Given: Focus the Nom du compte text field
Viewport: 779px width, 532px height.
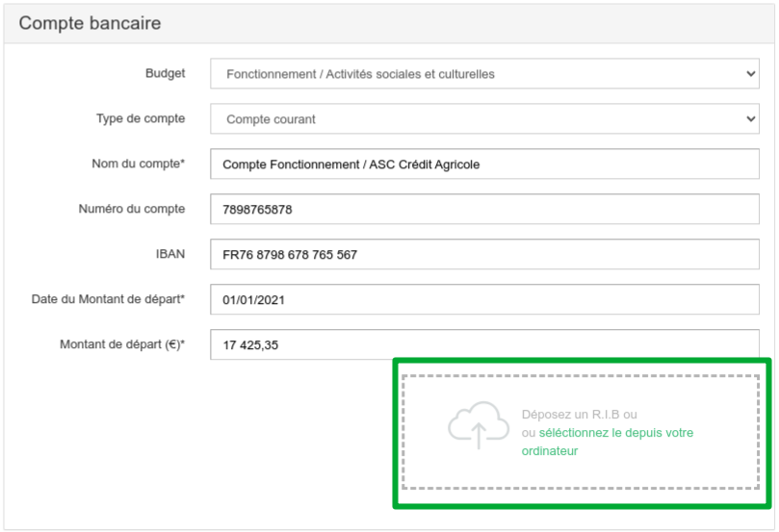Looking at the screenshot, I should click(x=484, y=165).
